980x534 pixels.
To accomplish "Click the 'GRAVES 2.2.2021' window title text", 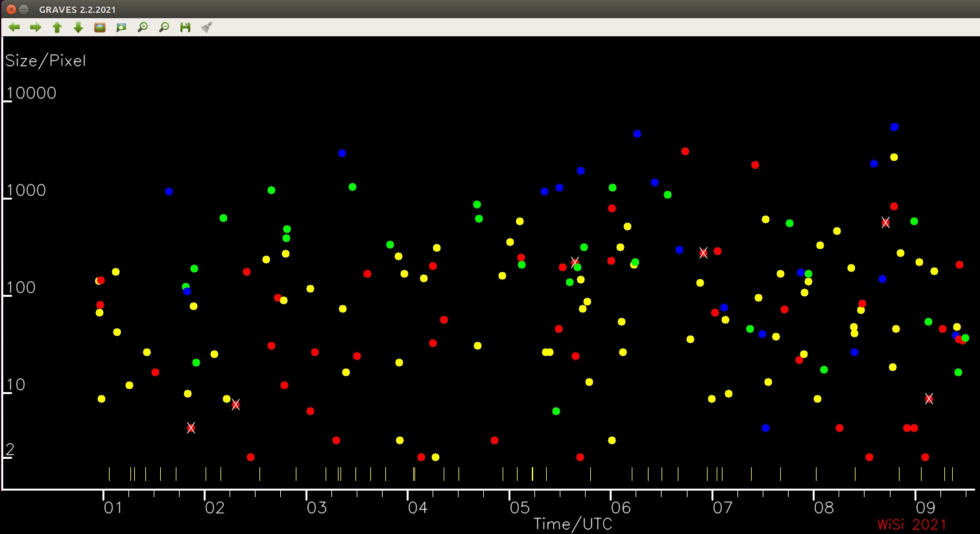I will click(x=77, y=10).
